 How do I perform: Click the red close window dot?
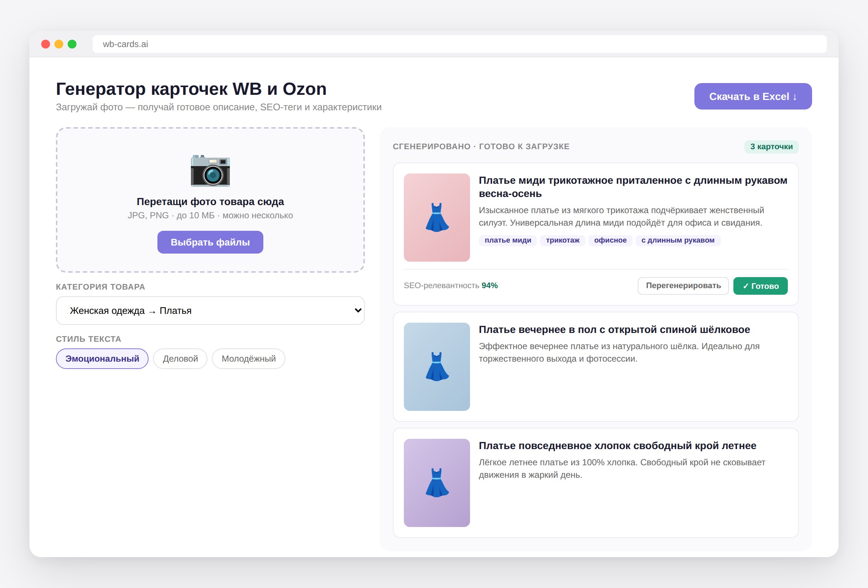click(x=46, y=44)
